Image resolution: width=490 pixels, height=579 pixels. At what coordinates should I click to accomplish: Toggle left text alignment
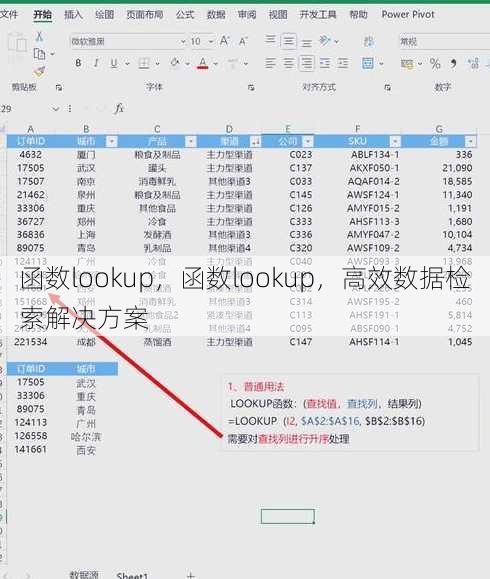tap(271, 64)
